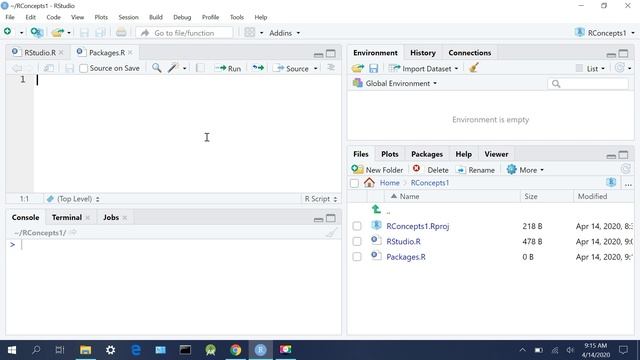Click the document outline icon in editor
640x360 pixels.
tap(331, 68)
